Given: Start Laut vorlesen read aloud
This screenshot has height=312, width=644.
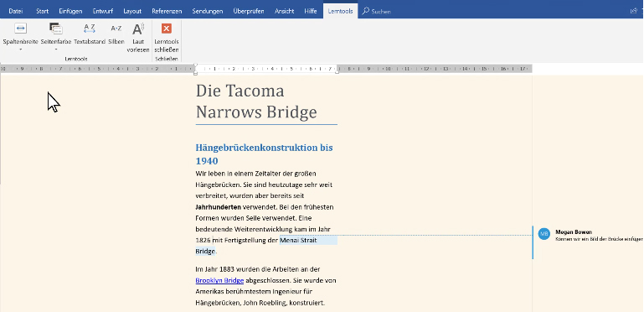Looking at the screenshot, I should pos(138,38).
